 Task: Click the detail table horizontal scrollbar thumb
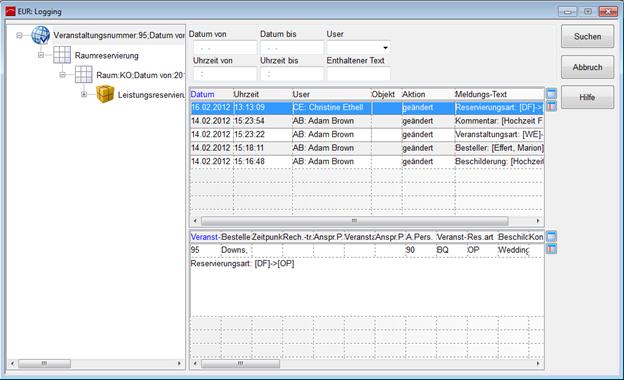[240, 363]
